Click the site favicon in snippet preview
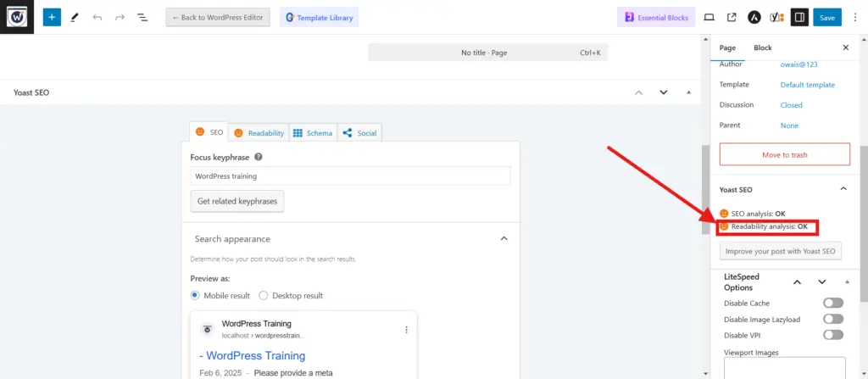868x379 pixels. pyautogui.click(x=208, y=329)
